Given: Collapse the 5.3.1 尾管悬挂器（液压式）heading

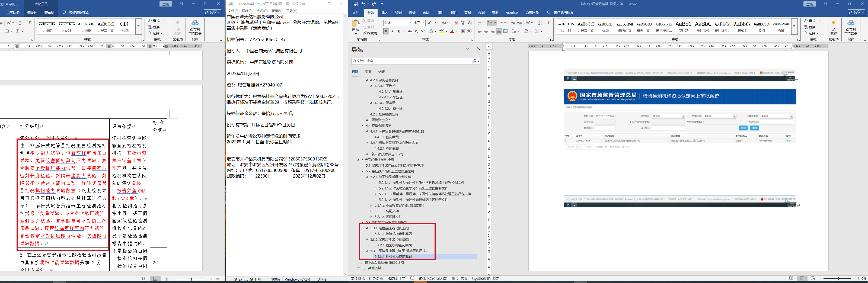Looking at the screenshot, I should pyautogui.click(x=367, y=228).
